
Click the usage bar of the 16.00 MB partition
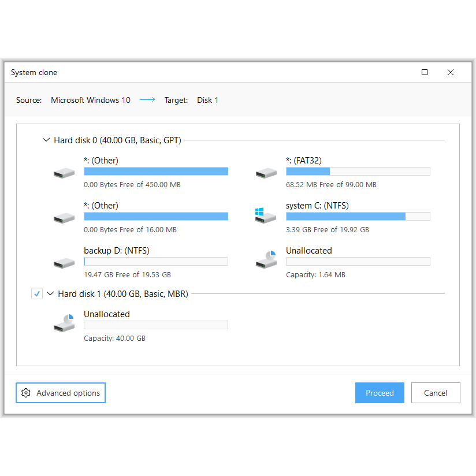(156, 216)
